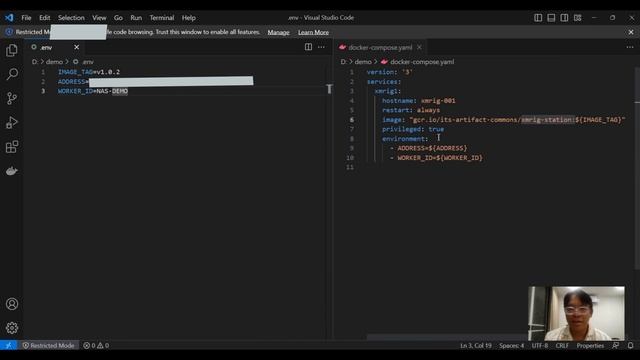Open more actions for .env editor group

click(x=321, y=47)
